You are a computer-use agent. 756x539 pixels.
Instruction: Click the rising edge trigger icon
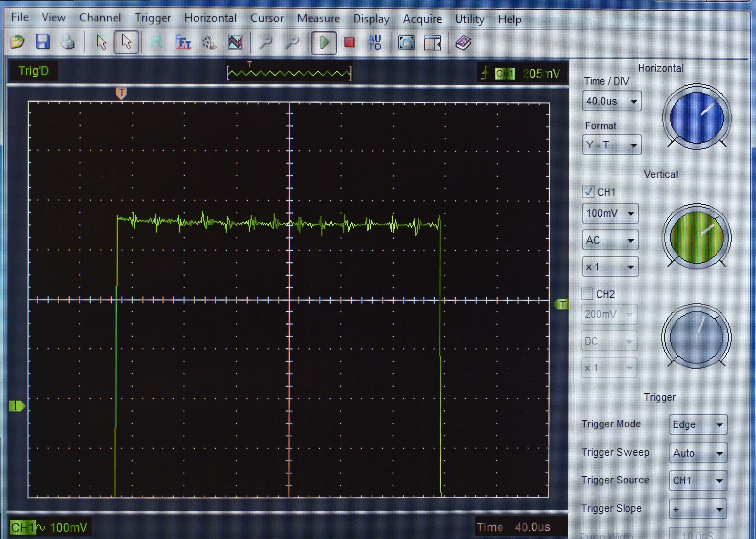point(485,73)
